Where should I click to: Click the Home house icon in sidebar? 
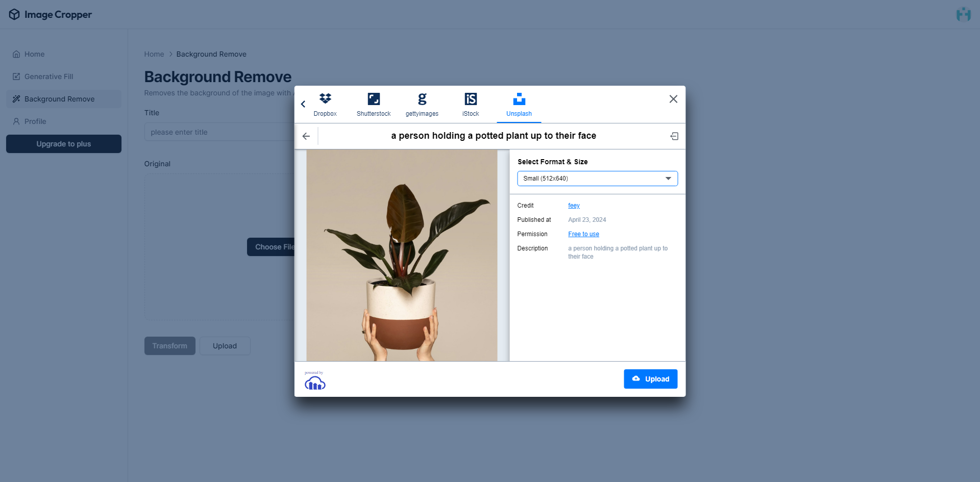click(x=16, y=54)
